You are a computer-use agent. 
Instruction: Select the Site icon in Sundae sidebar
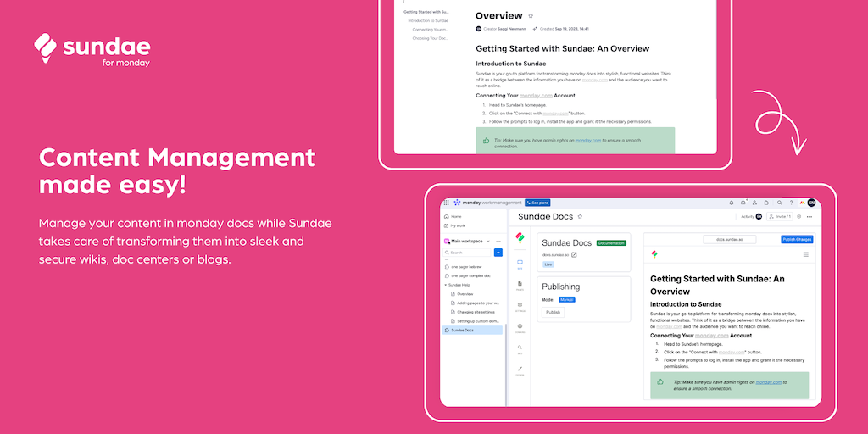[x=520, y=264]
